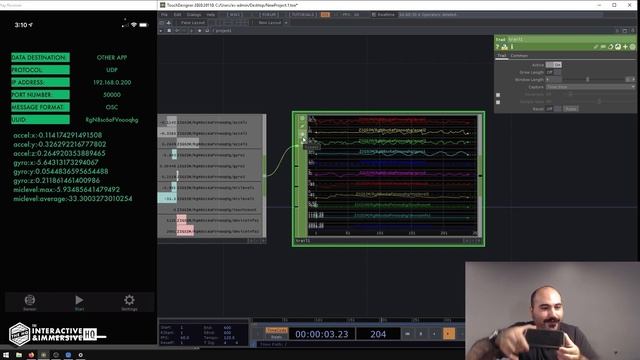Click the plus expand-all parameters icon

(625, 47)
